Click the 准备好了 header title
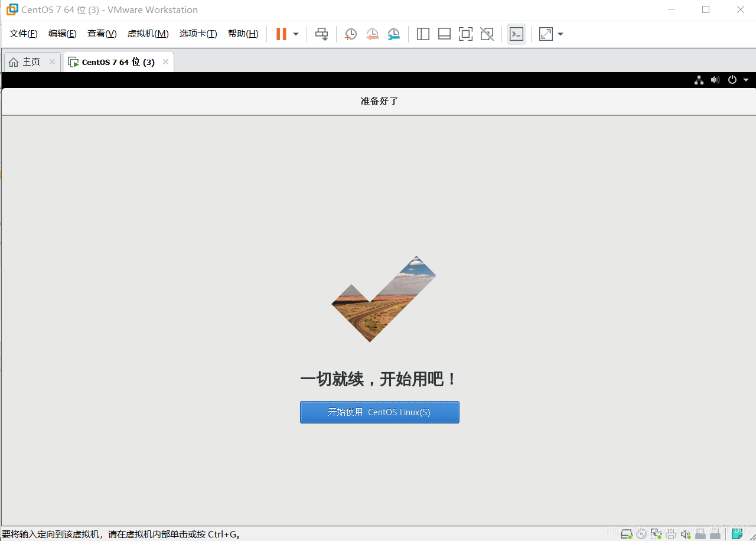 (x=380, y=101)
